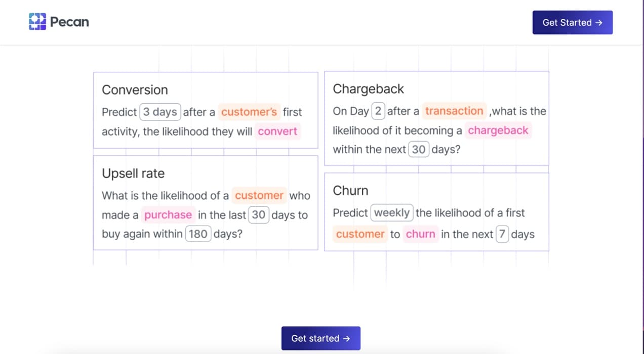
Task: Click the Pecan logo icon
Action: coord(37,22)
